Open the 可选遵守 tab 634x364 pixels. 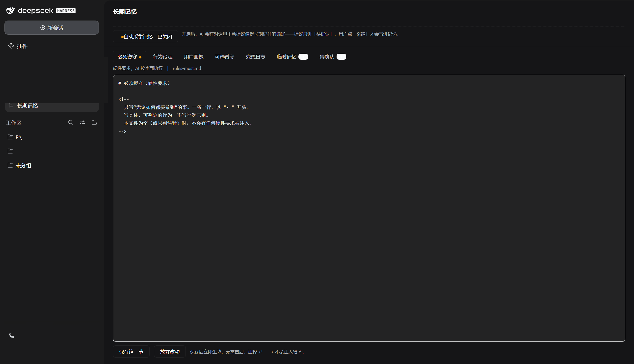click(x=224, y=57)
